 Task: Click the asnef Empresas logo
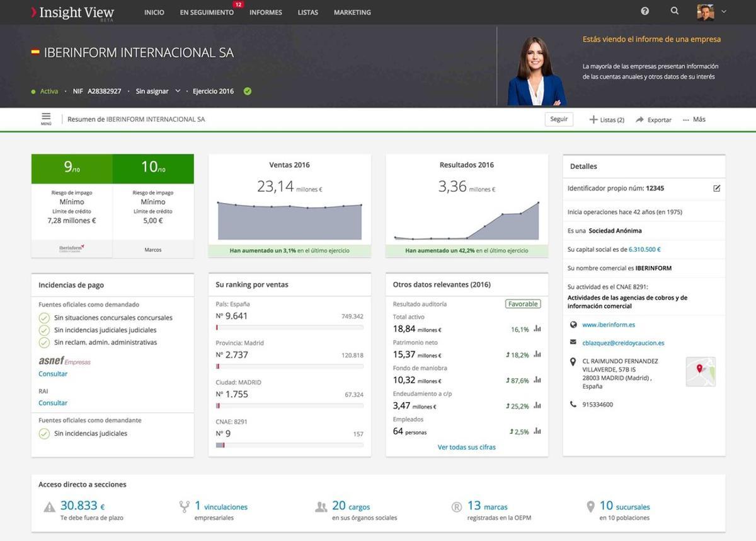tap(64, 361)
